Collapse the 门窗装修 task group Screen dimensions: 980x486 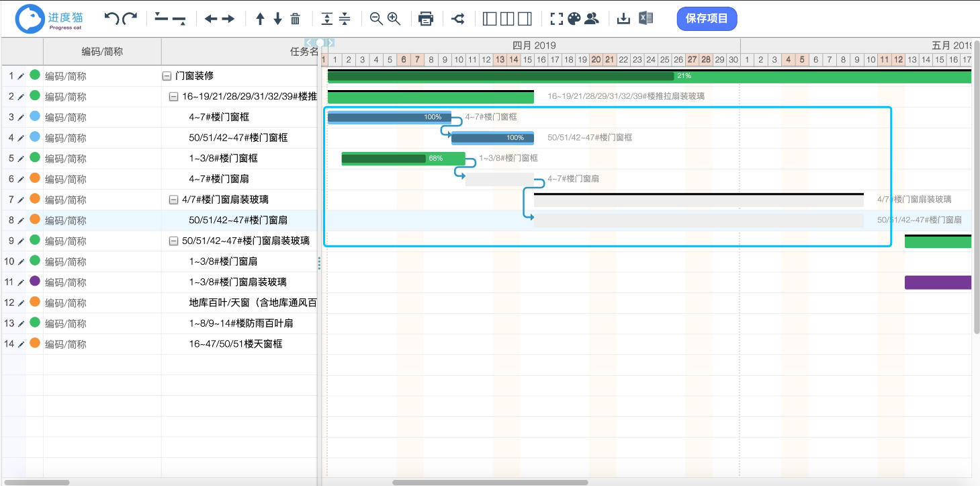pyautogui.click(x=167, y=76)
